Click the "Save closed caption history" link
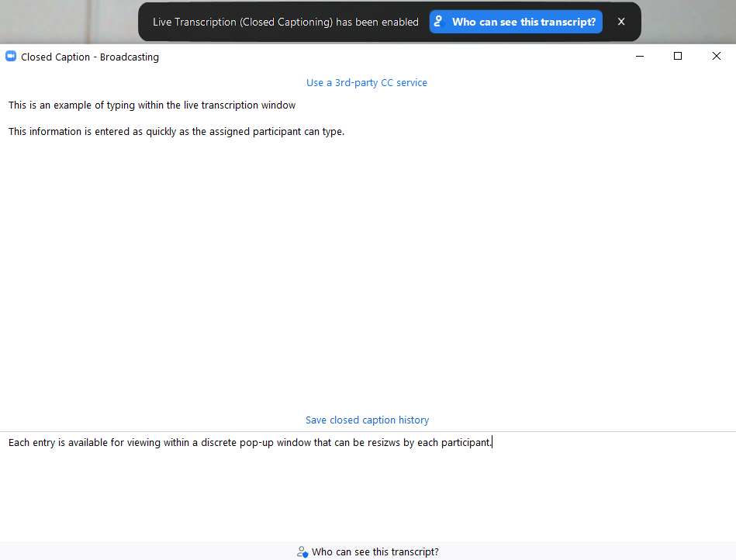Viewport: 736px width, 560px height. pos(367,420)
